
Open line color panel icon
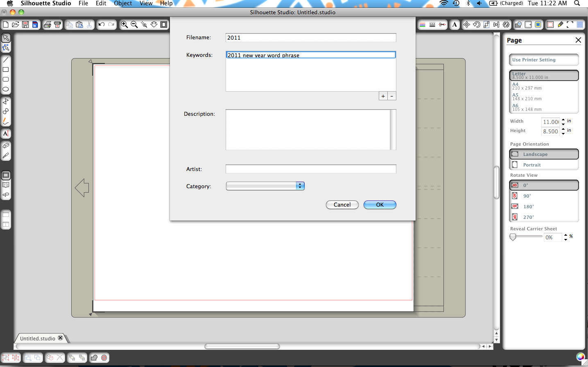(x=422, y=25)
